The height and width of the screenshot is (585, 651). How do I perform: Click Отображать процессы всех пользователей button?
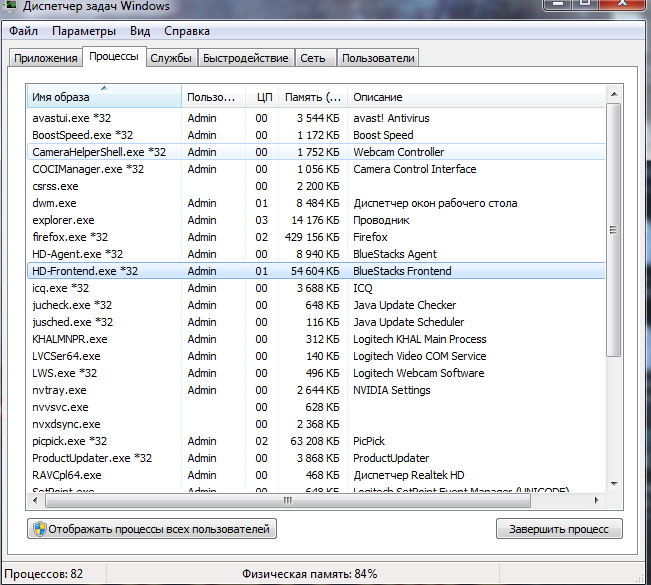pyautogui.click(x=152, y=529)
